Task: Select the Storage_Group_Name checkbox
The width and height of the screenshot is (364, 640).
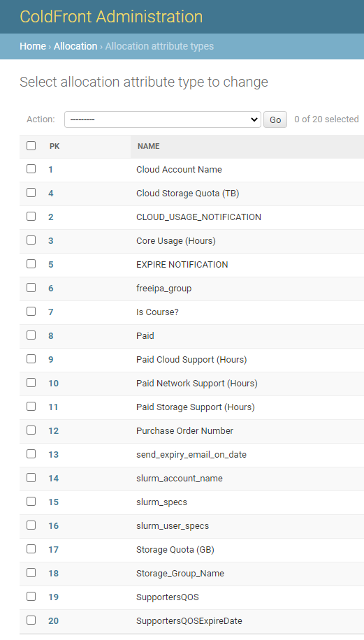Action: (31, 573)
